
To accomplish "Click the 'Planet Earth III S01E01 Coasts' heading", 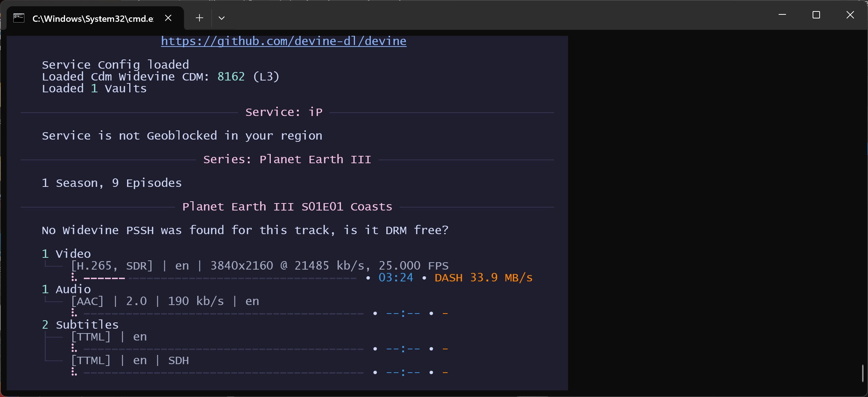I will pyautogui.click(x=287, y=206).
